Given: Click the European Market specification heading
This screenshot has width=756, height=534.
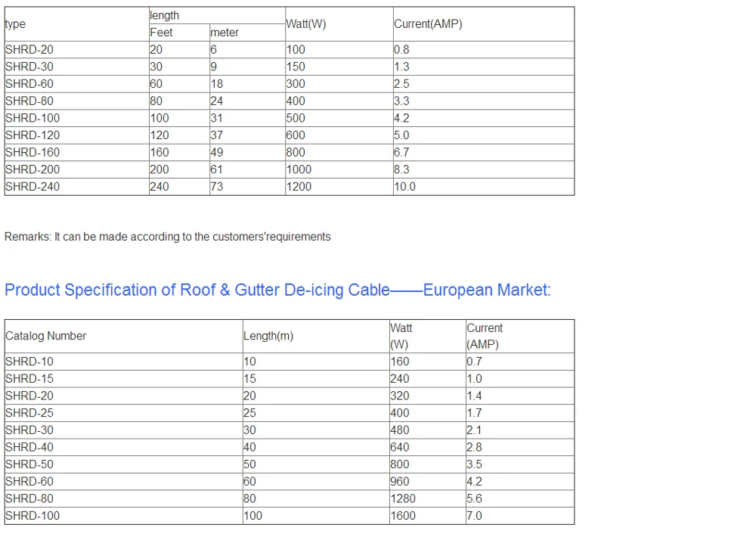Looking at the screenshot, I should 277,290.
